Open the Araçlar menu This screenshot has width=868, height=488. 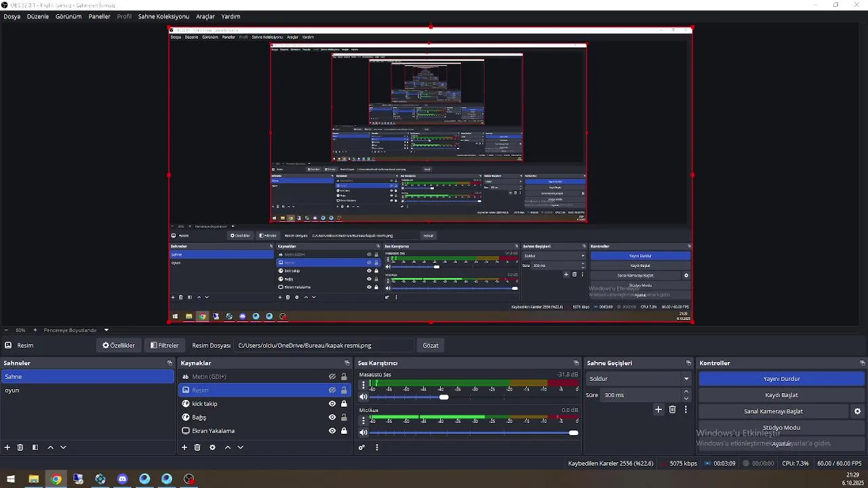[205, 16]
